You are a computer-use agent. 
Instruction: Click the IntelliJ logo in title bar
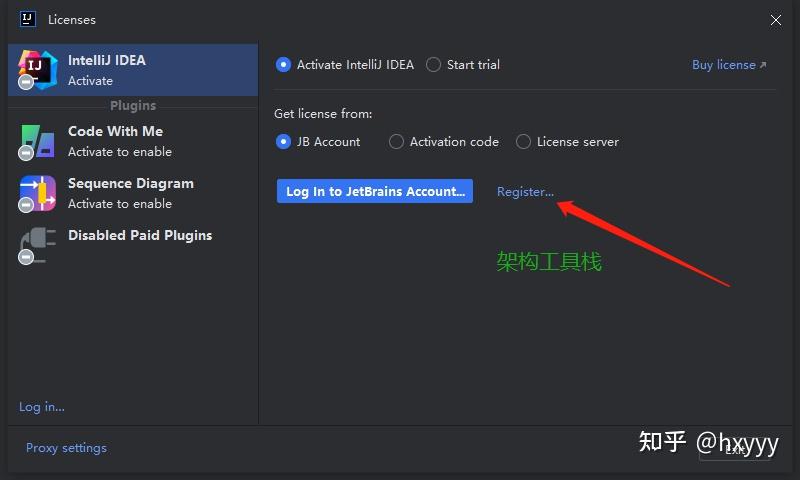28,19
